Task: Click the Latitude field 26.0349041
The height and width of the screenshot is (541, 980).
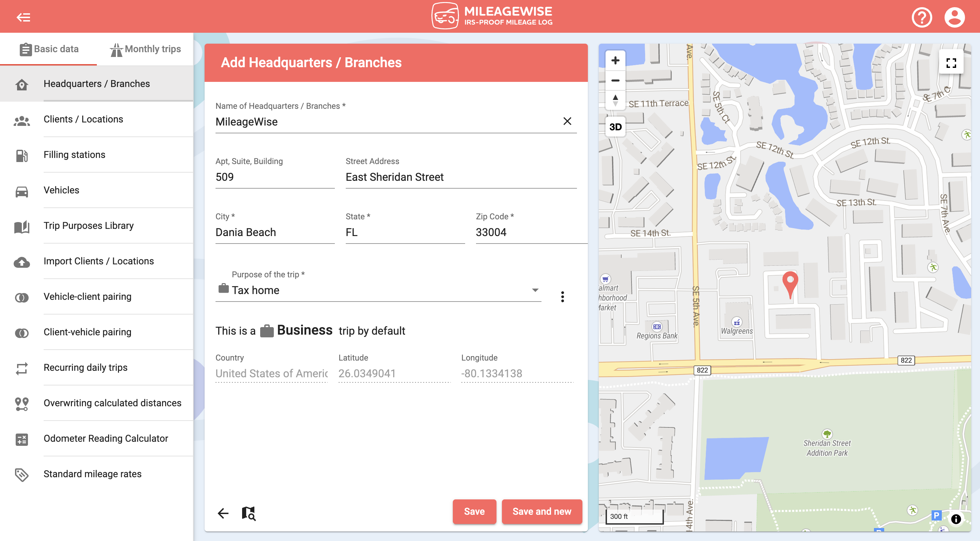Action: click(394, 373)
